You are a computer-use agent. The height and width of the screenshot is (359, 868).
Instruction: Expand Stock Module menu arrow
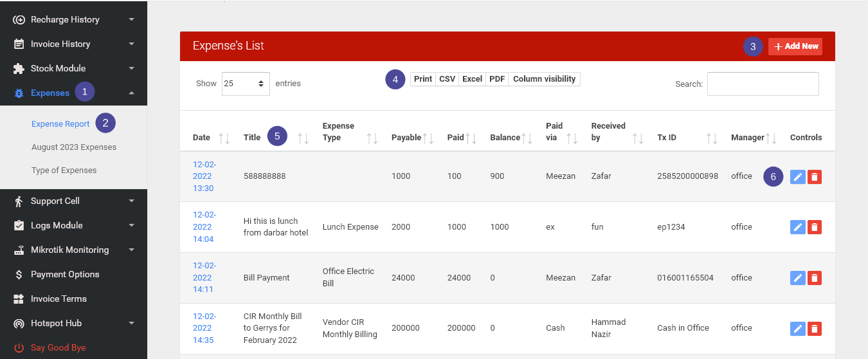[x=132, y=69]
